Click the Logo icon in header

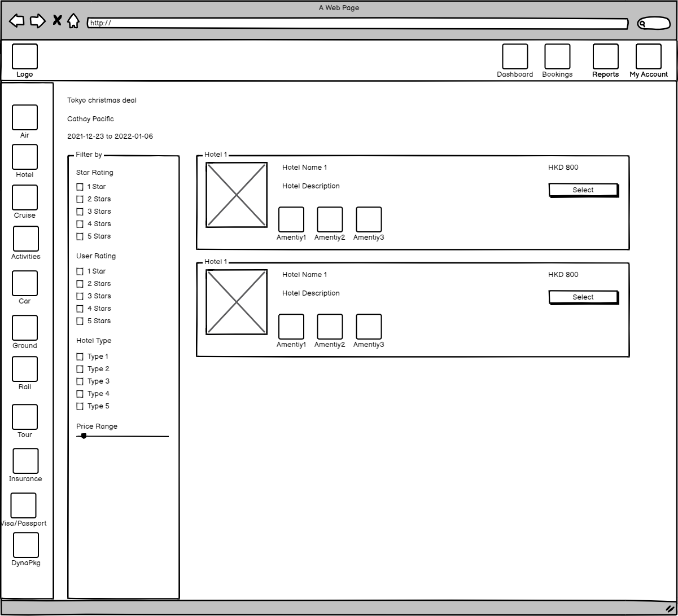click(x=25, y=57)
